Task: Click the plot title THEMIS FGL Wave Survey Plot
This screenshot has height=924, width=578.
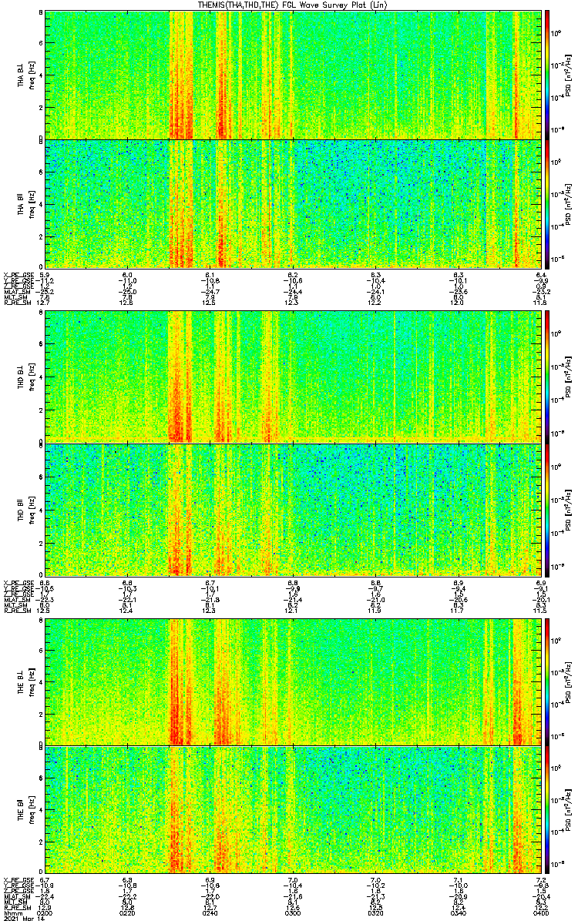Action: pyautogui.click(x=293, y=5)
